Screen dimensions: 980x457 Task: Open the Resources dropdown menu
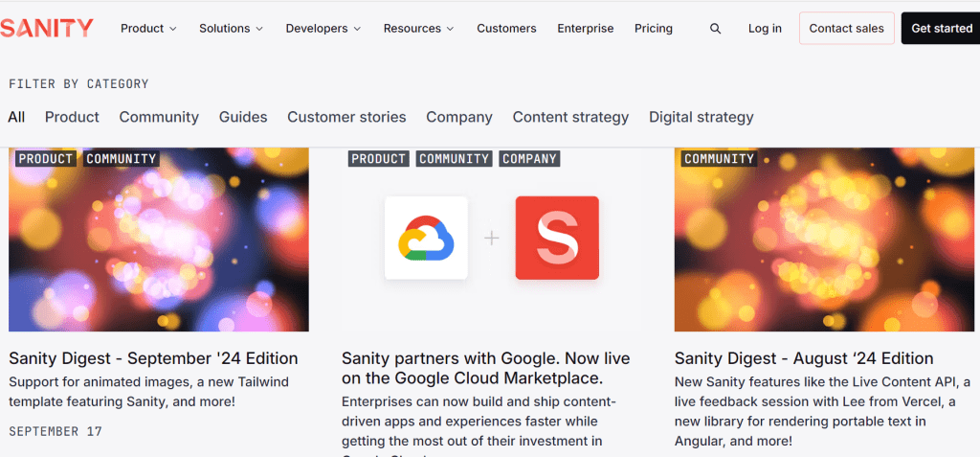click(418, 29)
